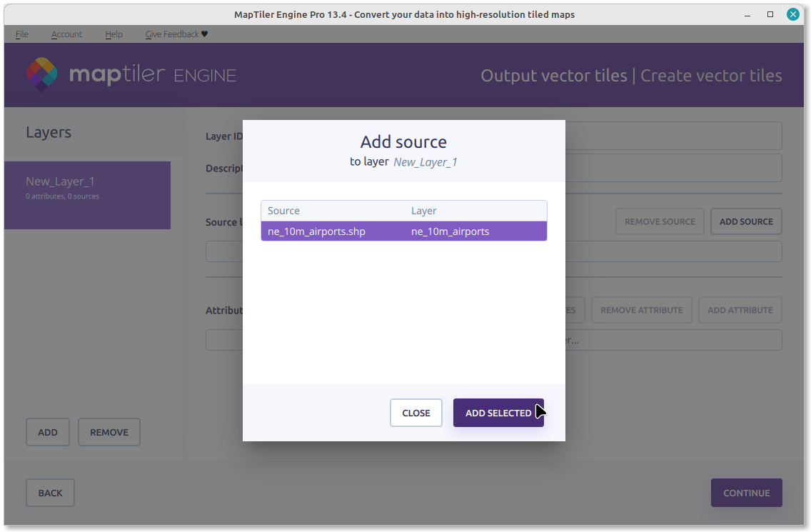Click ADD SELECTED button in dialog

point(498,413)
